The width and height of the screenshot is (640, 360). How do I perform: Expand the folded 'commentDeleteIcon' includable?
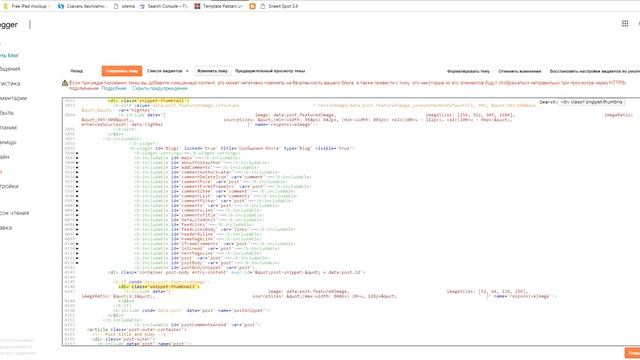tap(77, 177)
